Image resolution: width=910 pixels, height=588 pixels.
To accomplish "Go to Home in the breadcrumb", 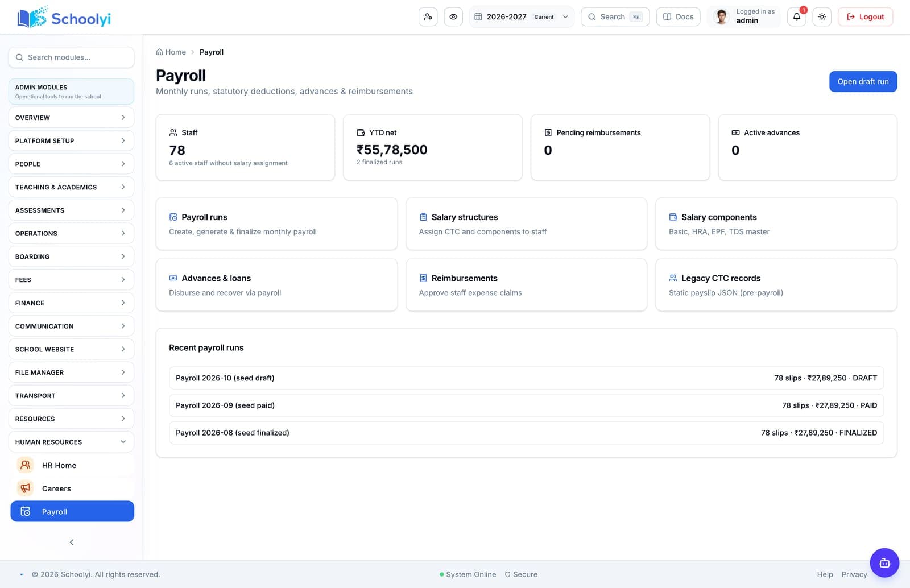I will pyautogui.click(x=171, y=52).
